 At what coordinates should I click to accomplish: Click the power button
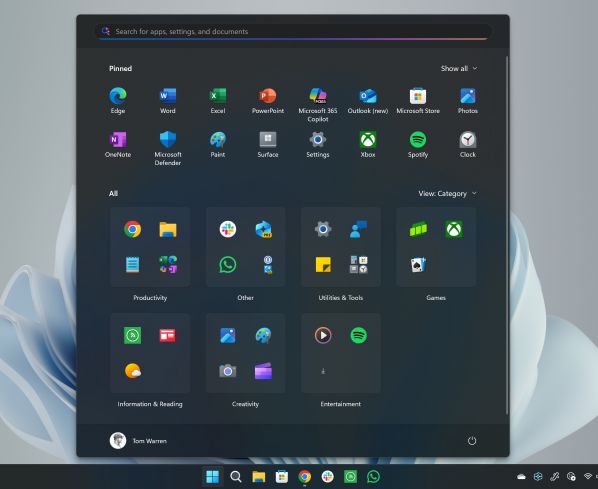pyautogui.click(x=472, y=441)
